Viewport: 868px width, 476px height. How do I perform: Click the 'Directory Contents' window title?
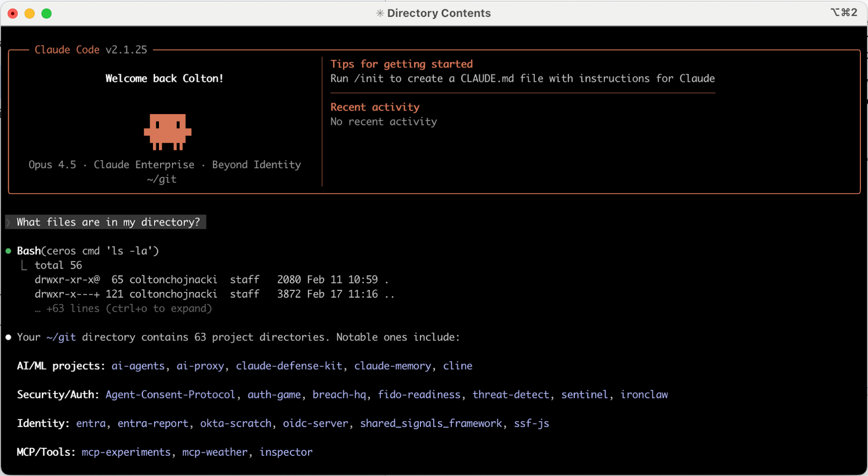(439, 13)
